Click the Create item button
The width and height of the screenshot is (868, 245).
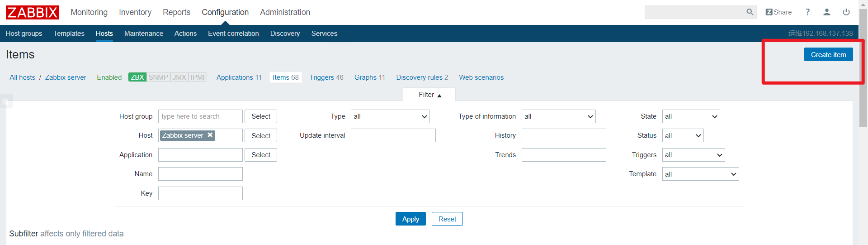pyautogui.click(x=828, y=55)
